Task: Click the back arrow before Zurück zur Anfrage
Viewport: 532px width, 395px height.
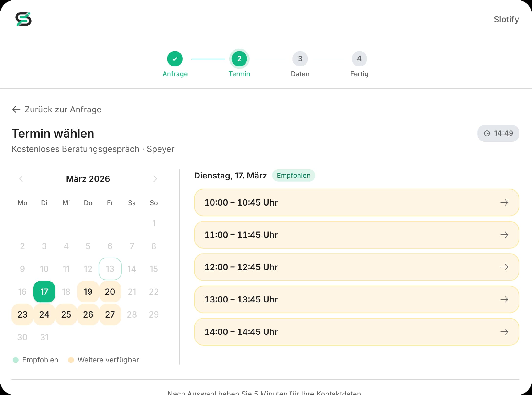Action: tap(16, 109)
